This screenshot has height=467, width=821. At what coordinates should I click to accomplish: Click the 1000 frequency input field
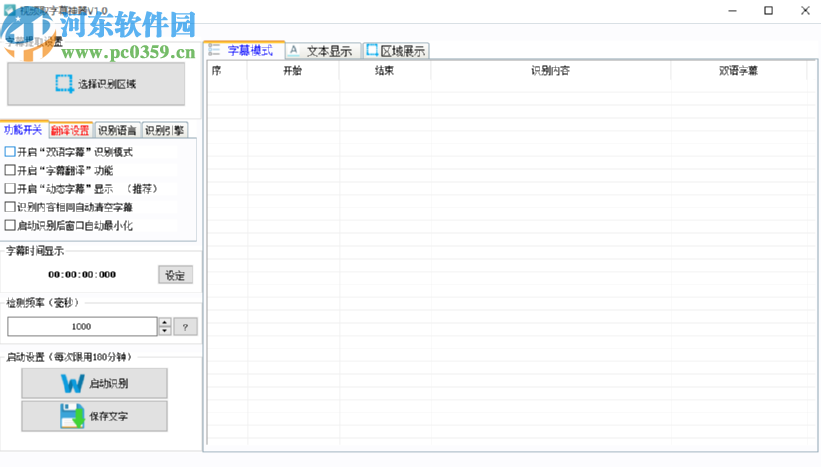(x=82, y=326)
